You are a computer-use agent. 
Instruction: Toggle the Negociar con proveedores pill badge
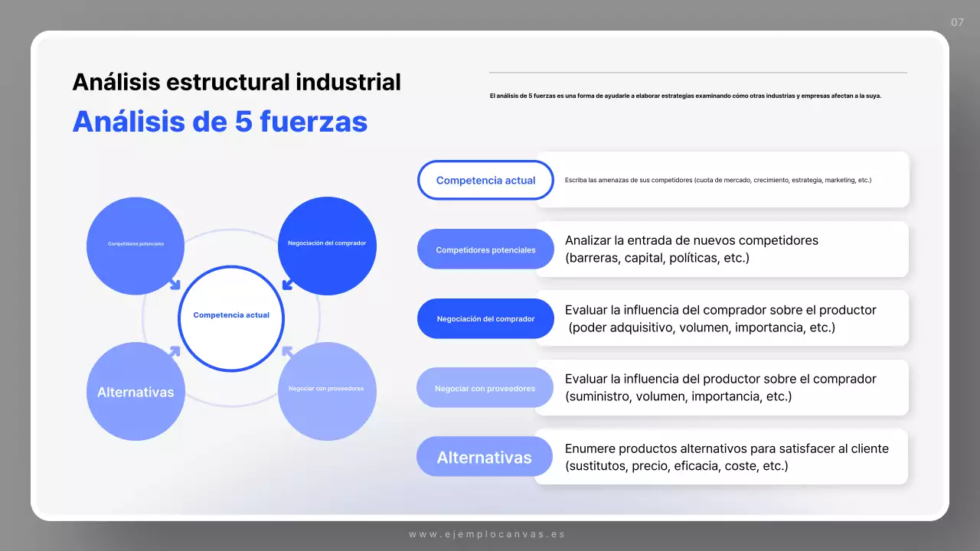pyautogui.click(x=485, y=387)
